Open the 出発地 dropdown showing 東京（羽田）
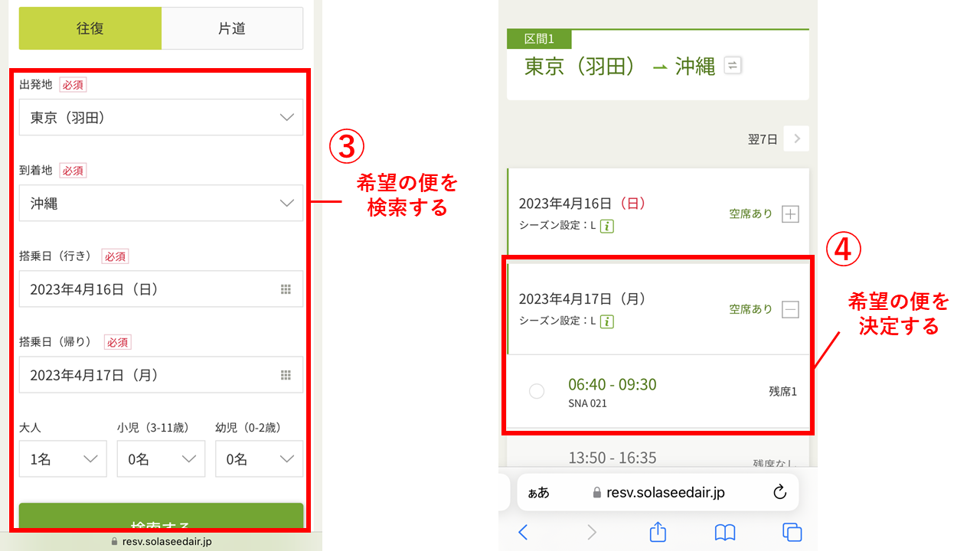980x551 pixels. [161, 117]
